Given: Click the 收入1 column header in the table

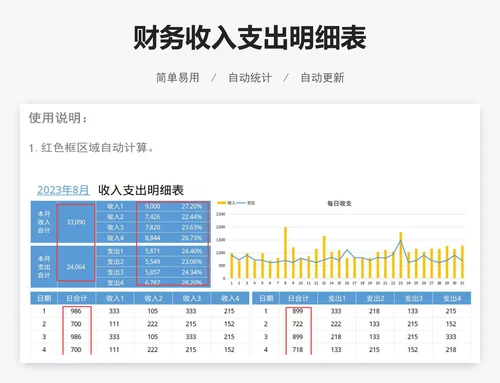Looking at the screenshot, I should point(115,298).
